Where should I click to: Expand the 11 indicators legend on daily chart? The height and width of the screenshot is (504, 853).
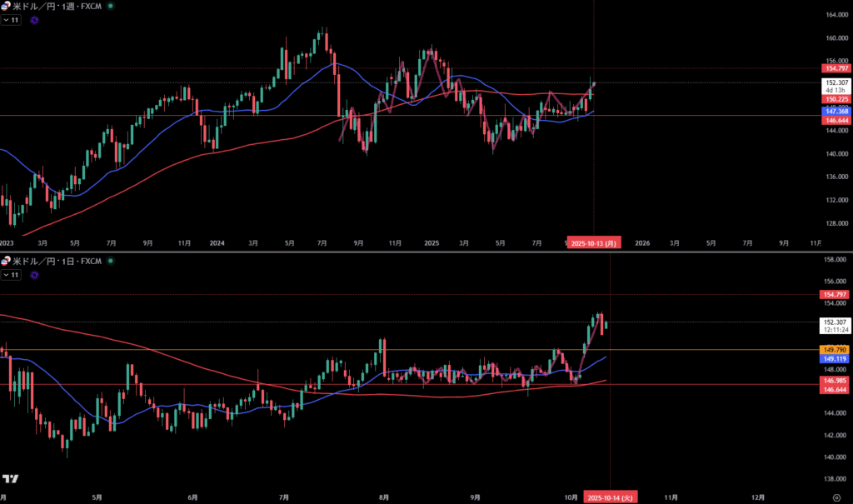(x=11, y=275)
